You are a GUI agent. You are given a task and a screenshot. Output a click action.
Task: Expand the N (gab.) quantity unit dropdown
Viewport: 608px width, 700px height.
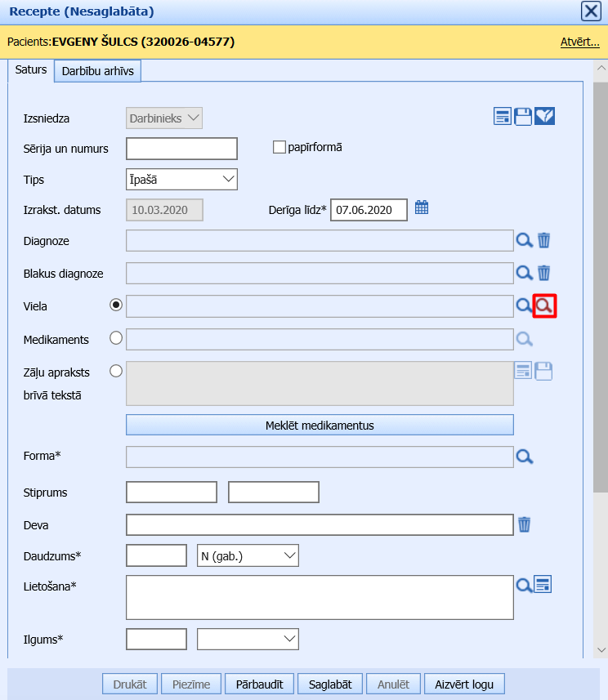(x=248, y=556)
